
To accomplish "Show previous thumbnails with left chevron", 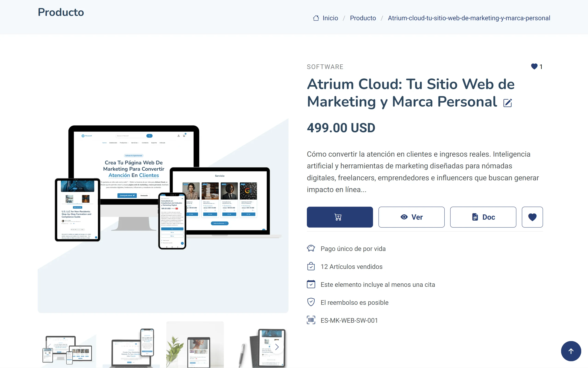I will tap(49, 347).
